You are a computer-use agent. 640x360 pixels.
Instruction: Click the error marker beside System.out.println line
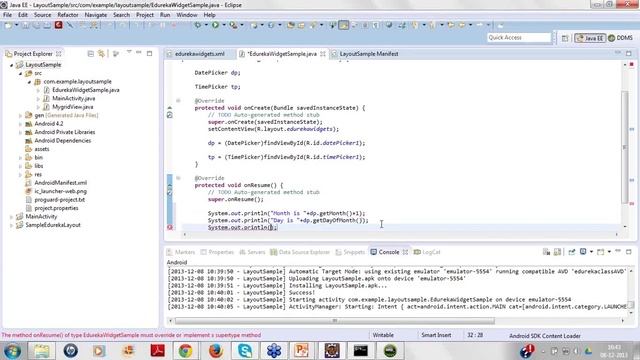pyautogui.click(x=170, y=227)
